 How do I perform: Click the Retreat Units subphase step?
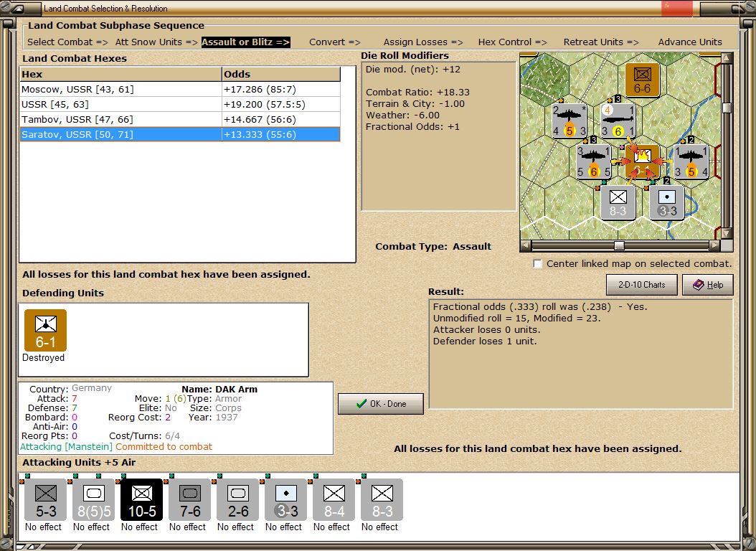click(601, 42)
